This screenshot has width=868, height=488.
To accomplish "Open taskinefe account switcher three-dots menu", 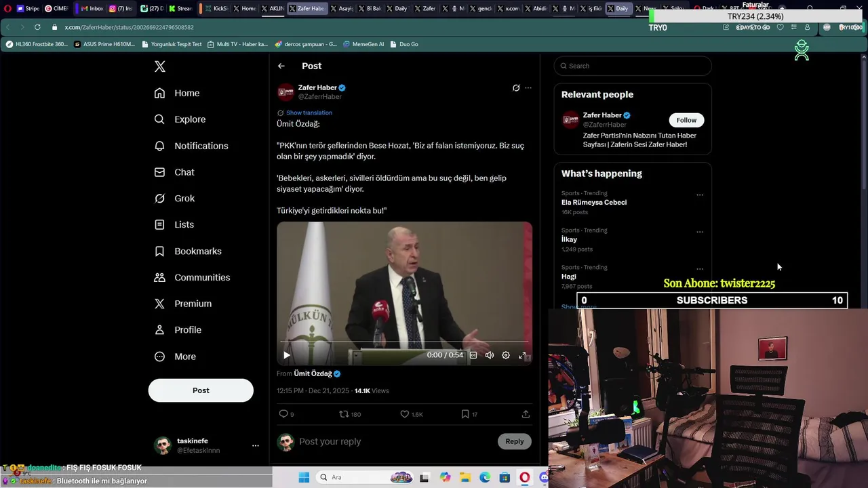I will click(255, 445).
